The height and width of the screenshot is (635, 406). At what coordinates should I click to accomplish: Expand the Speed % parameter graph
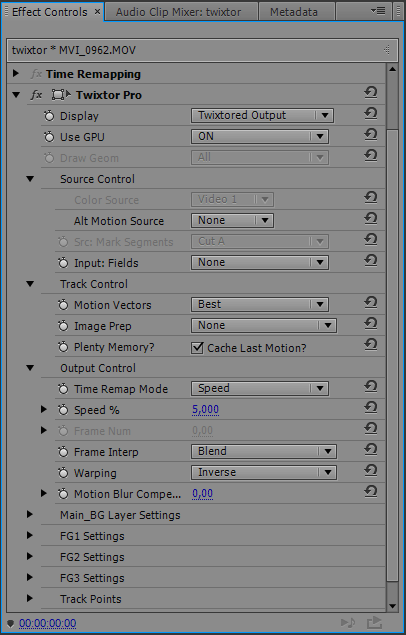click(44, 409)
